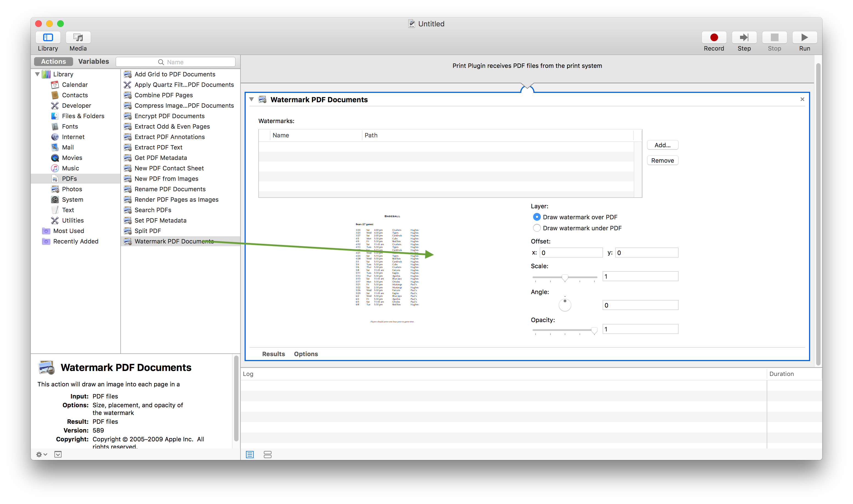
Task: Collapse the Watermark PDF Documents action
Action: coord(252,99)
